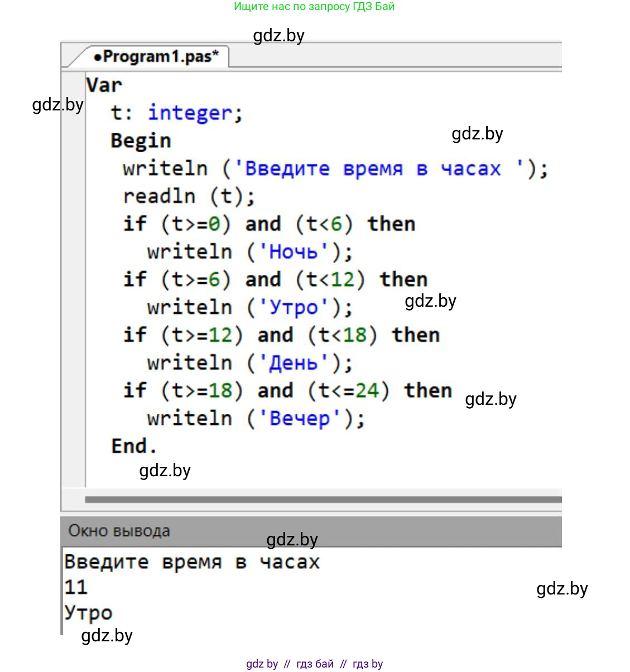Click the condition line with t<18
This screenshot has width=630, height=672.
click(281, 335)
